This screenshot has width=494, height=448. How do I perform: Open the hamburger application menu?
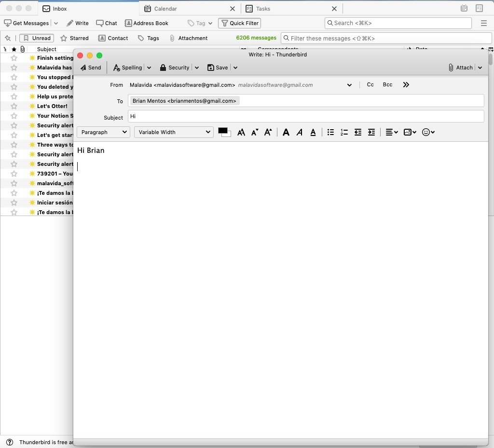click(x=484, y=23)
